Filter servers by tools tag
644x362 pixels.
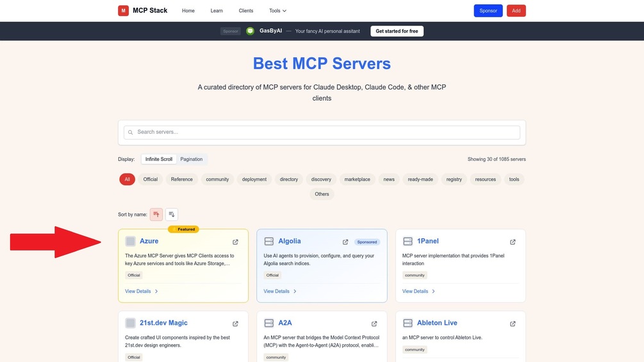pos(514,179)
